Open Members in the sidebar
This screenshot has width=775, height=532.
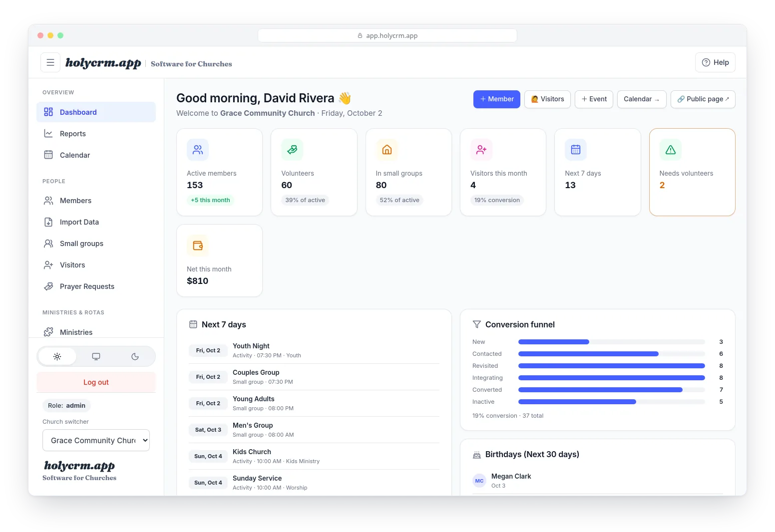point(96,200)
